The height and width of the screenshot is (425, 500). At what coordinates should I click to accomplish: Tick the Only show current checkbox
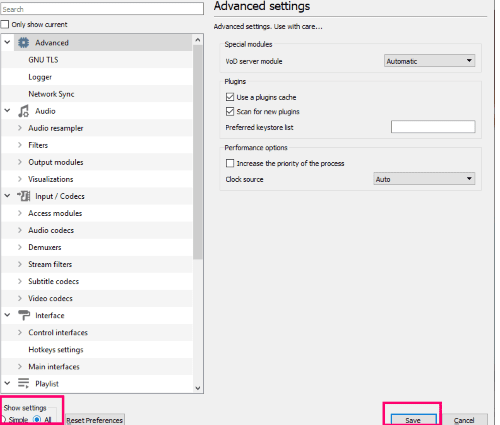pos(5,24)
